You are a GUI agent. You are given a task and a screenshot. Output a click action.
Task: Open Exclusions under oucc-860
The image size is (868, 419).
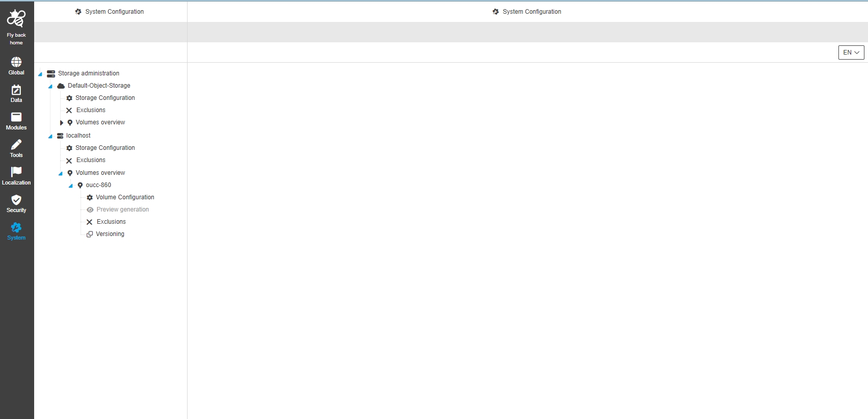coord(111,222)
